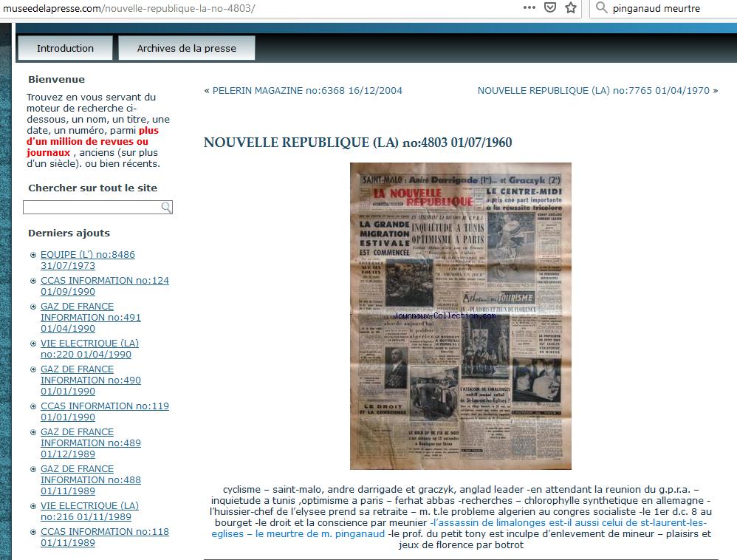The height and width of the screenshot is (560, 737).
Task: Open the browser page actions (three dots) menu
Action: [529, 7]
